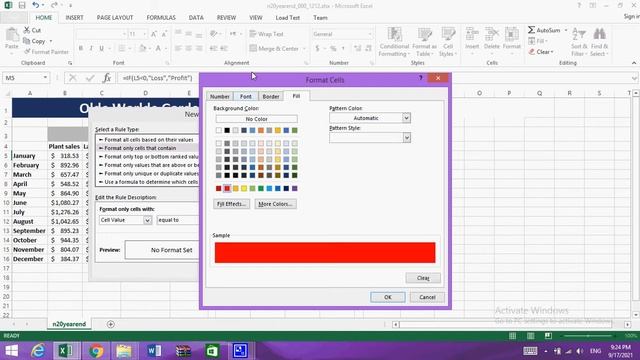Click the Insert cells icon

[x=472, y=34]
